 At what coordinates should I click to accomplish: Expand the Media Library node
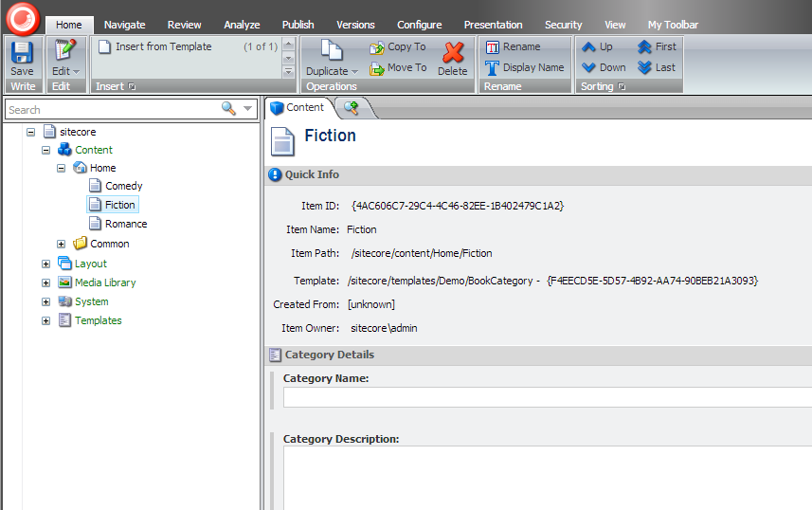click(46, 283)
